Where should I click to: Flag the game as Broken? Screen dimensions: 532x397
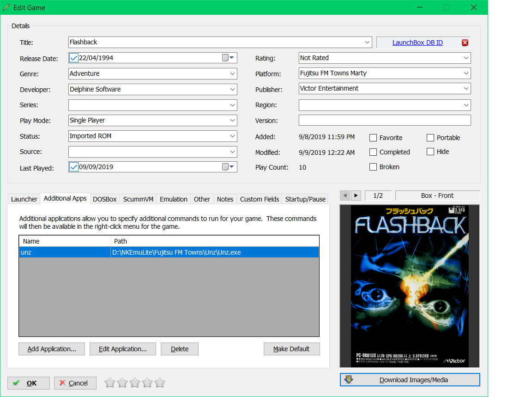pos(373,167)
